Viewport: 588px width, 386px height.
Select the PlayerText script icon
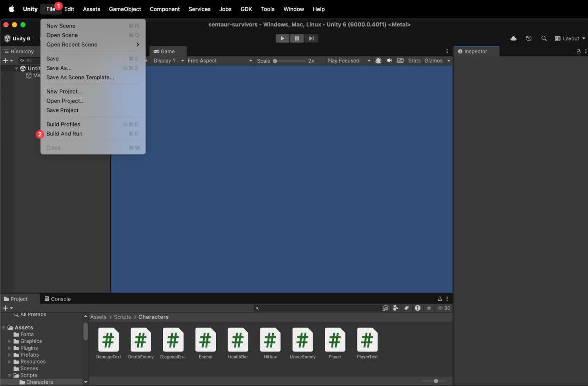tap(367, 340)
